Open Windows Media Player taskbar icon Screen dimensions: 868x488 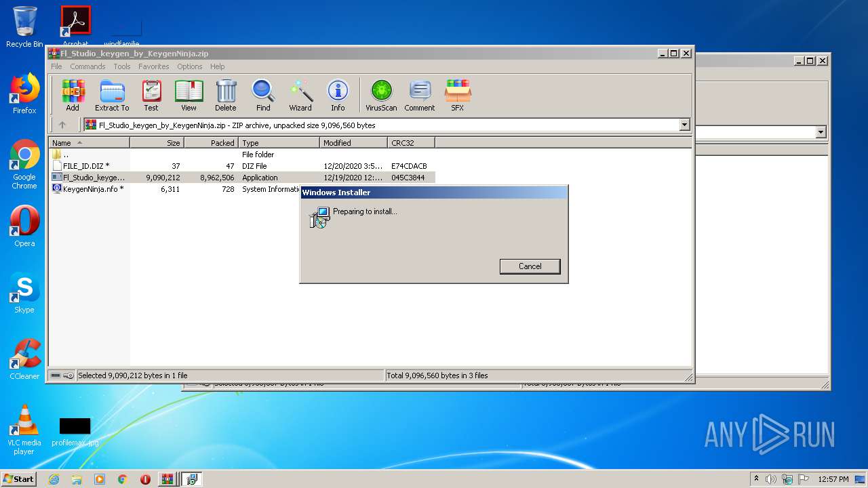[100, 479]
